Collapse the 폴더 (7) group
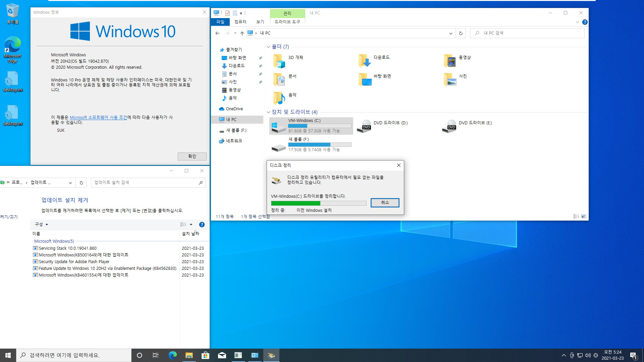644x362 pixels. (268, 47)
